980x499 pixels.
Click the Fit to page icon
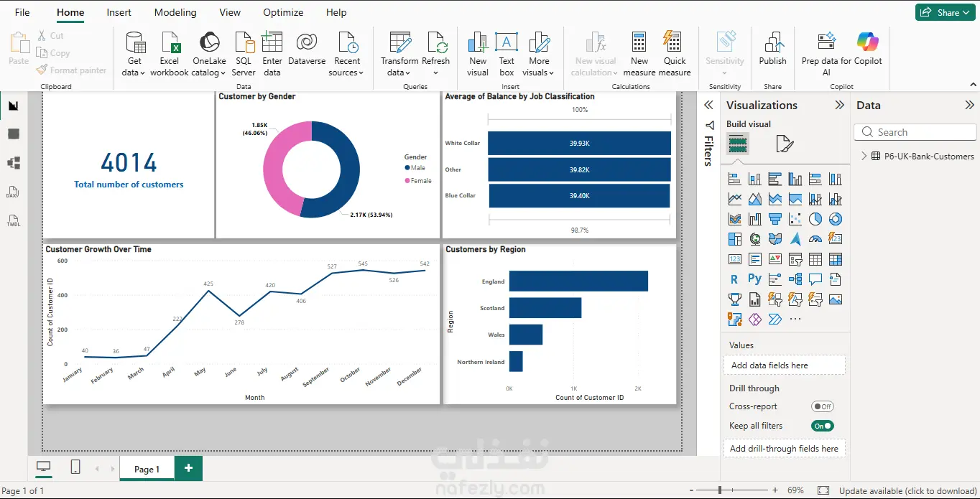tap(823, 490)
